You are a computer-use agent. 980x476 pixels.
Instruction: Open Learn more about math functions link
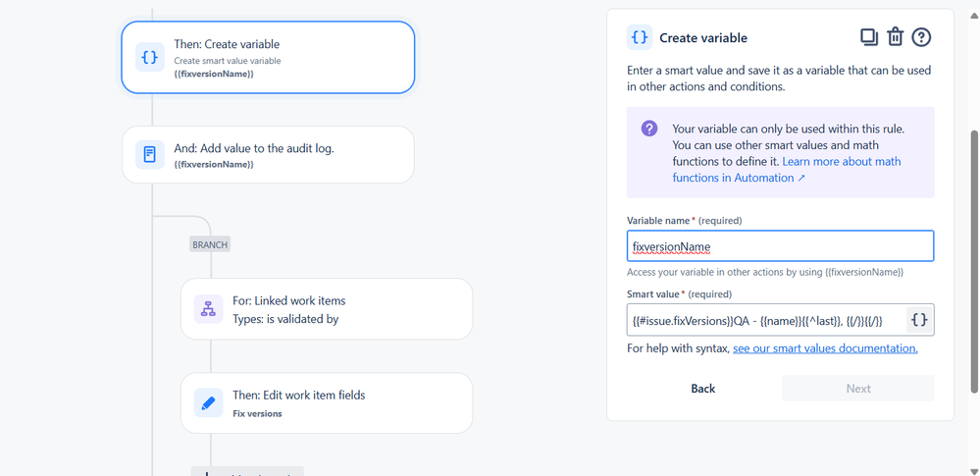coord(787,170)
